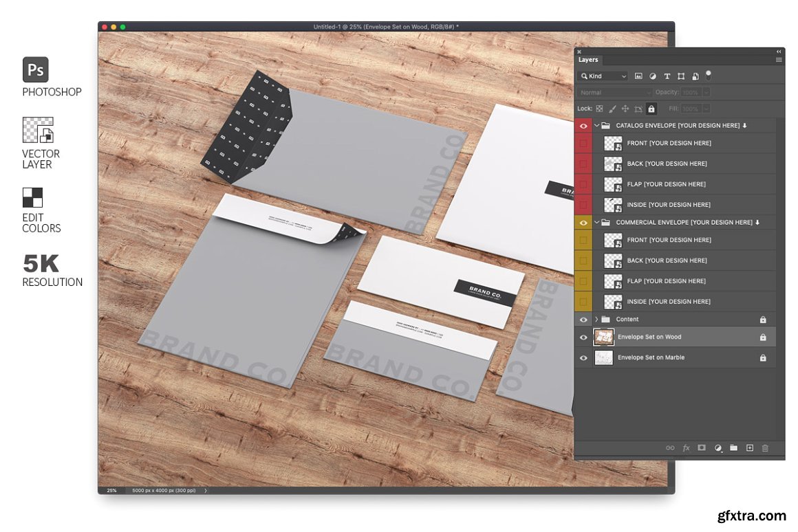Click the pixel layer filter icon
This screenshot has height=532, width=798.
click(638, 76)
